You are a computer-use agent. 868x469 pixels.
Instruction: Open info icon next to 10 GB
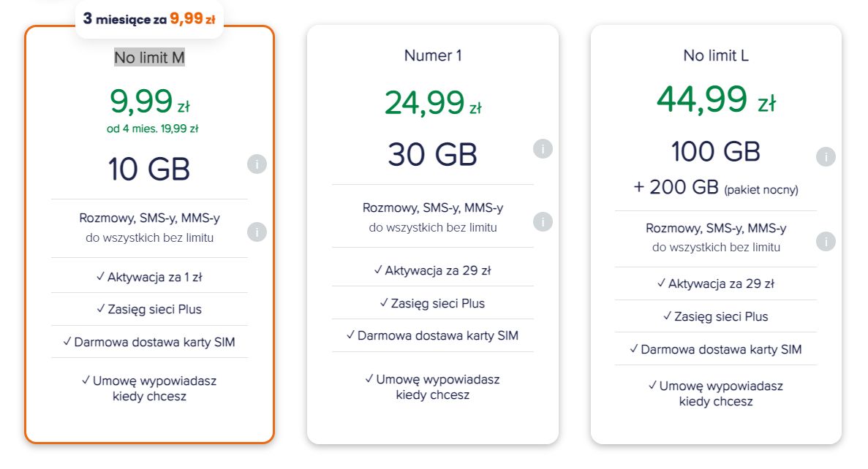pyautogui.click(x=257, y=164)
